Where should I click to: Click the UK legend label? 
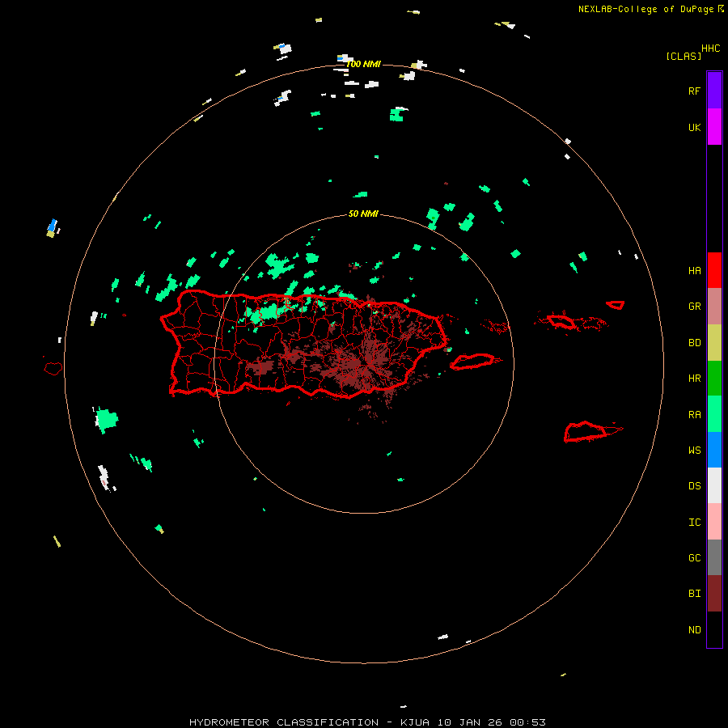(694, 127)
